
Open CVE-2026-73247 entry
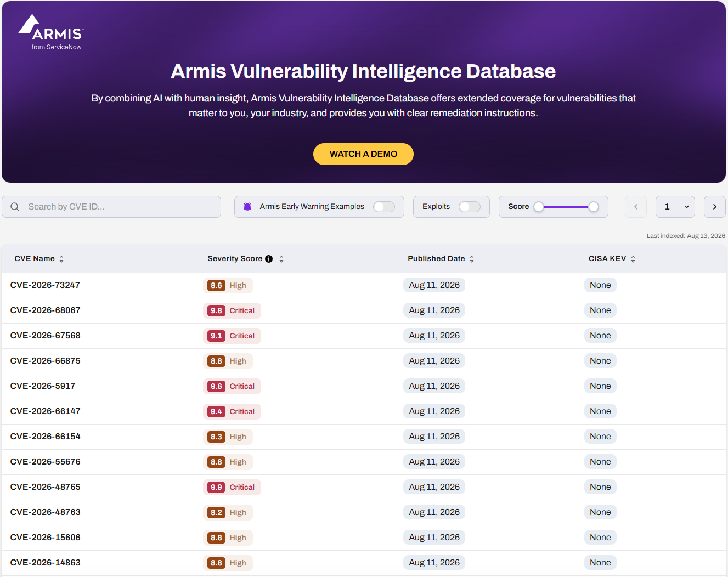coord(45,285)
